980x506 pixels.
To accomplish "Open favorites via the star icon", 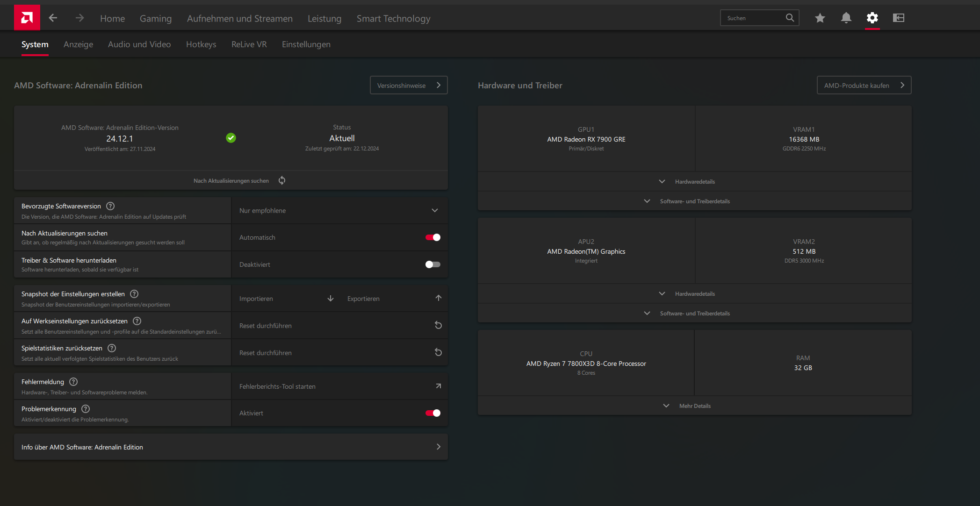I will pyautogui.click(x=820, y=18).
